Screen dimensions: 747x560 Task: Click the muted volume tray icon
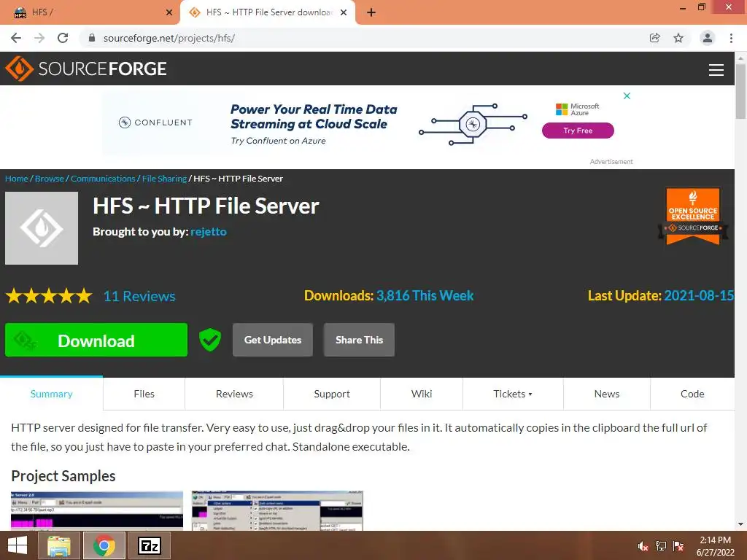click(x=643, y=546)
